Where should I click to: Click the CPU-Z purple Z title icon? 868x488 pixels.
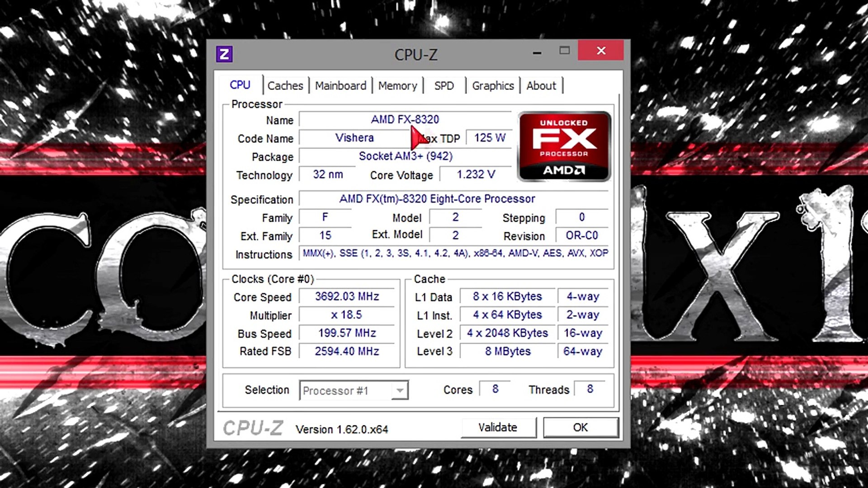pyautogui.click(x=224, y=54)
